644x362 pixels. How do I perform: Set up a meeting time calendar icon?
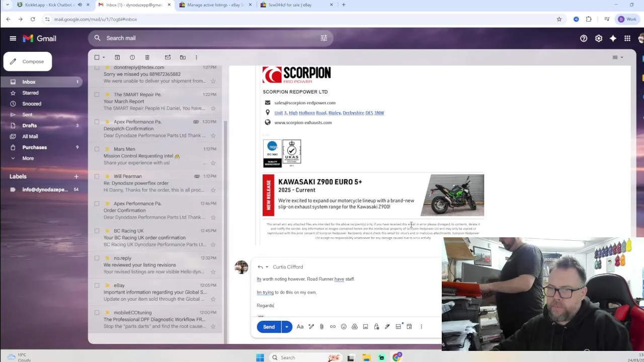point(409,327)
